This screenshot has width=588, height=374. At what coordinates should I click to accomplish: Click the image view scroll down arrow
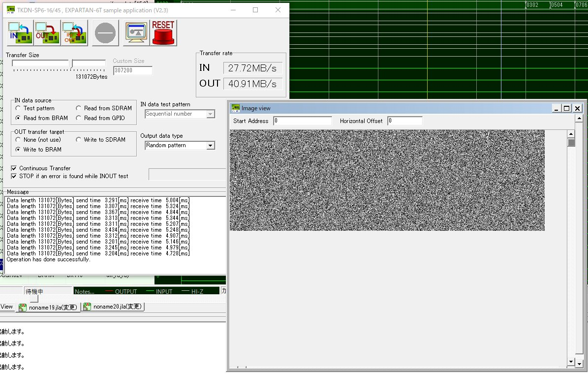tap(571, 362)
